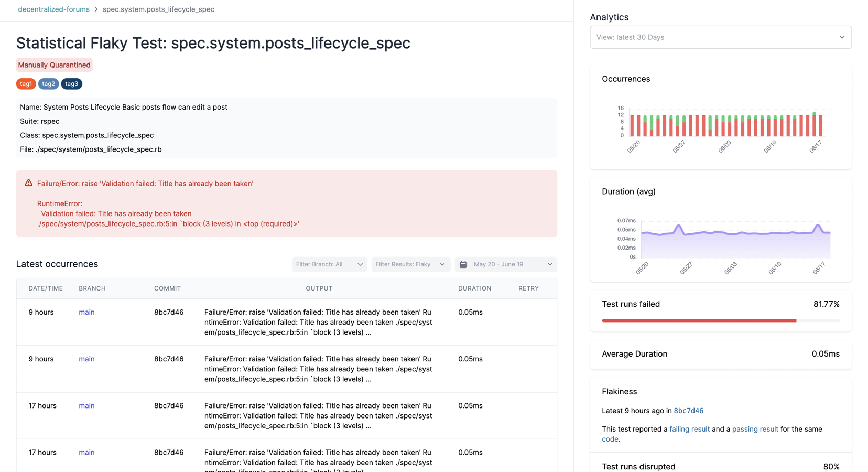Click the Test runs failed progress bar
Image resolution: width=868 pixels, height=472 pixels.
tap(720, 320)
